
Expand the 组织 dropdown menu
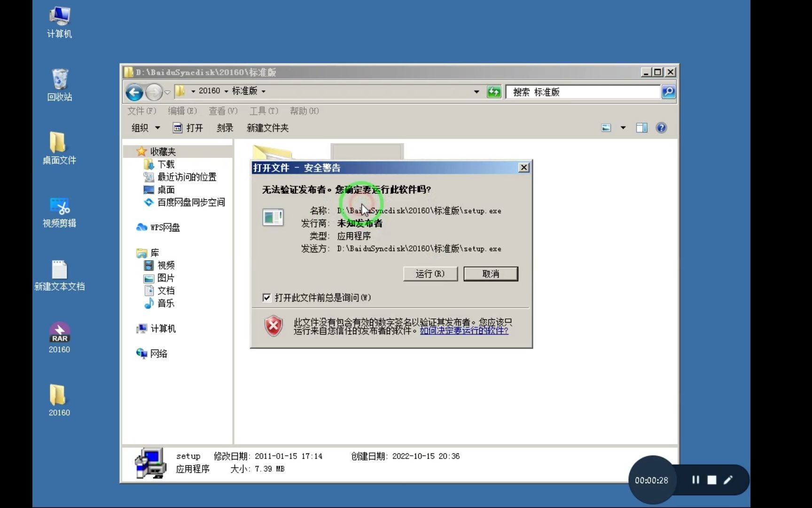click(146, 128)
